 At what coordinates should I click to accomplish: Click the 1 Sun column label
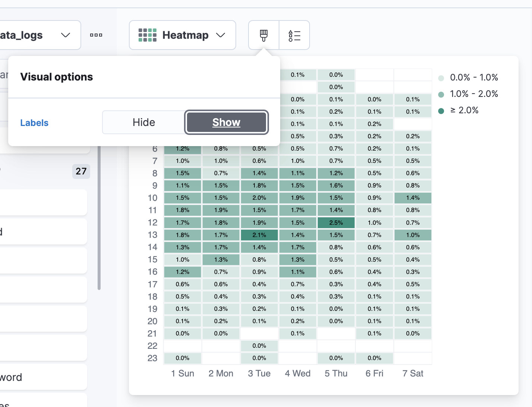click(182, 373)
